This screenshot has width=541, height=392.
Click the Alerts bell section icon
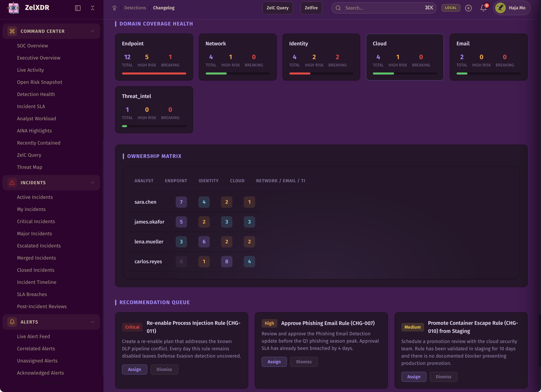tap(12, 322)
